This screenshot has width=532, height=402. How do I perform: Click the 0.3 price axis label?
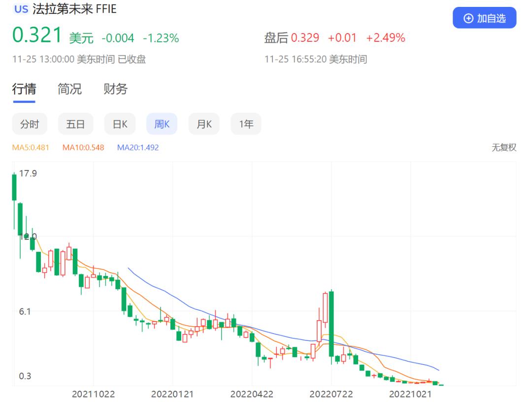tap(25, 376)
